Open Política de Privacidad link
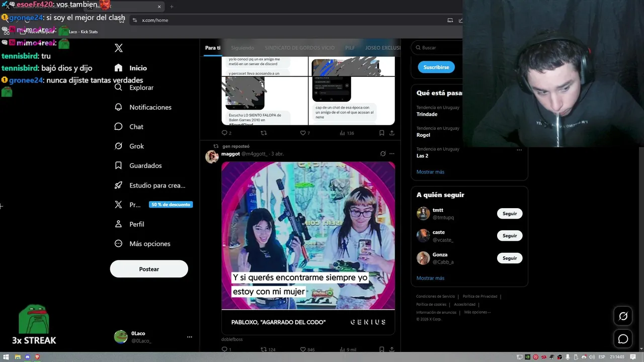Viewport: 644px width, 362px height. point(479,297)
